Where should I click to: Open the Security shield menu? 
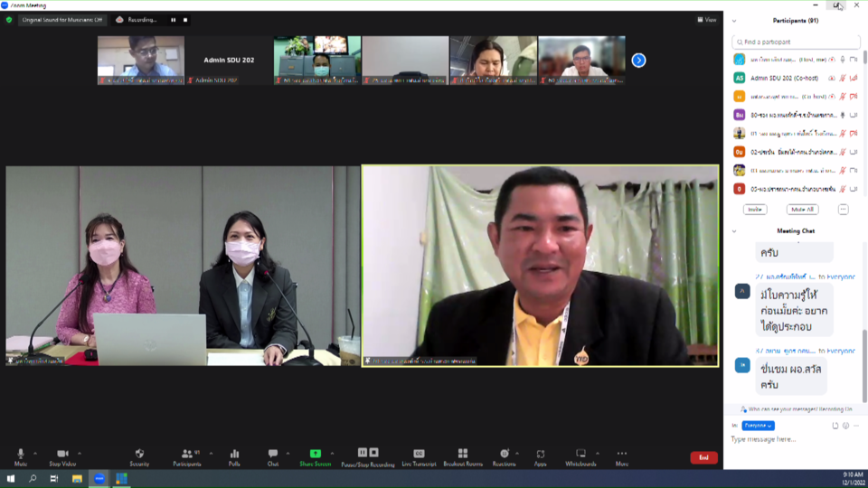tap(139, 457)
